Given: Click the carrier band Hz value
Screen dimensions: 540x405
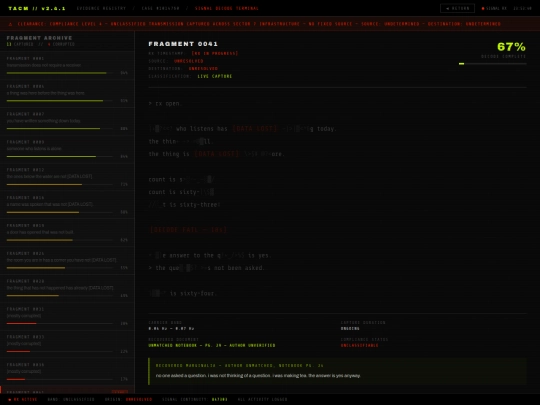Looking at the screenshot, I should [171, 329].
